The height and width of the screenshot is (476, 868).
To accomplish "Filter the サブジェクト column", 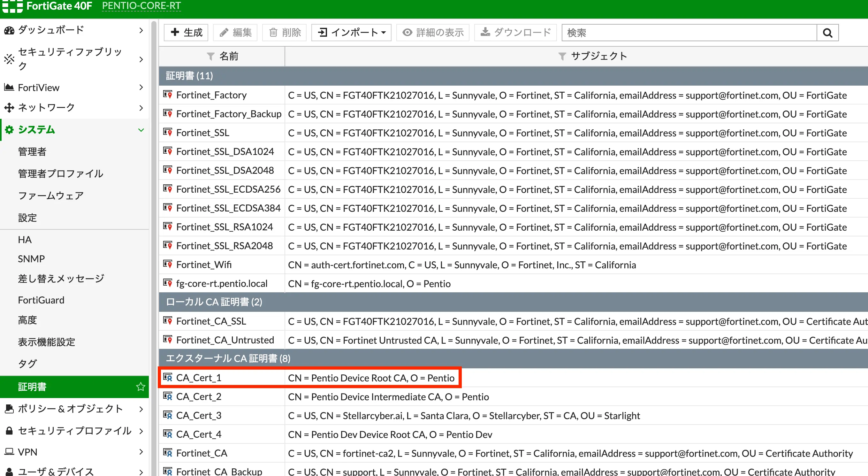I will (x=562, y=56).
